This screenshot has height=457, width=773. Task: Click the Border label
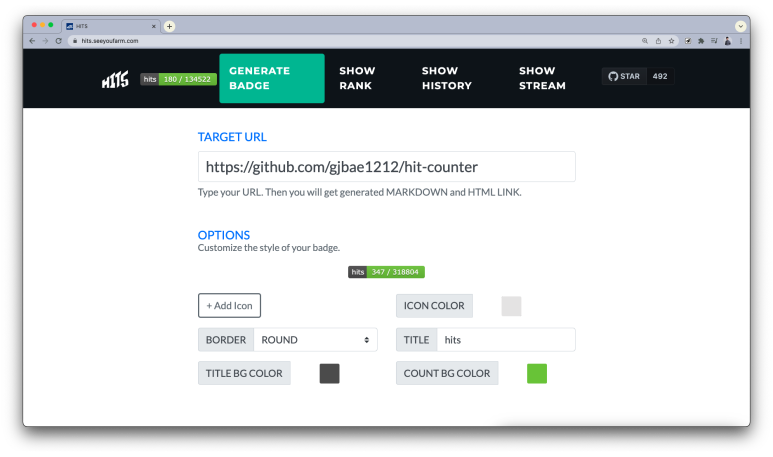click(x=226, y=340)
